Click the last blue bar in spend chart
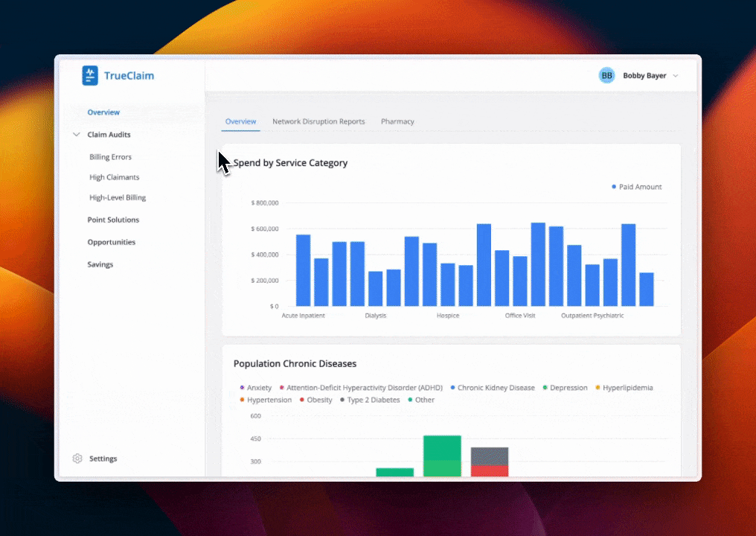Image resolution: width=756 pixels, height=536 pixels. (x=647, y=290)
